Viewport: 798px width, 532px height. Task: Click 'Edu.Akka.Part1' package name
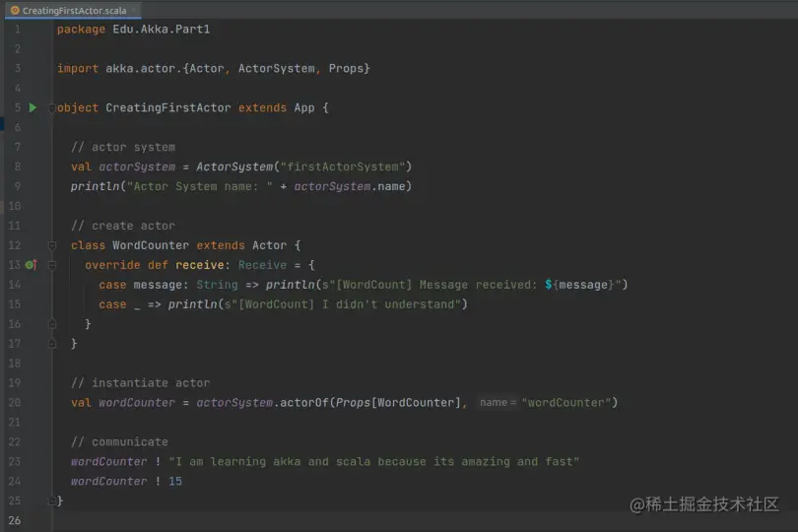(161, 29)
